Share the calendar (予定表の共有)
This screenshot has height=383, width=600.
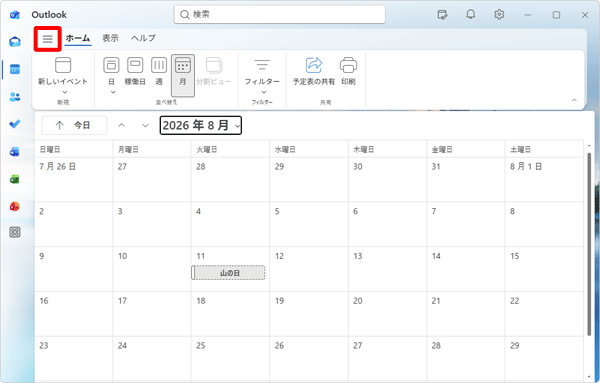point(314,71)
